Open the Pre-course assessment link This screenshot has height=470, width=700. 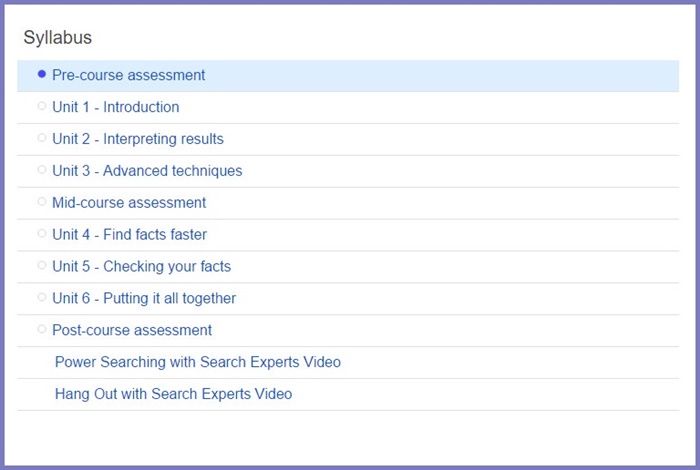pyautogui.click(x=129, y=75)
